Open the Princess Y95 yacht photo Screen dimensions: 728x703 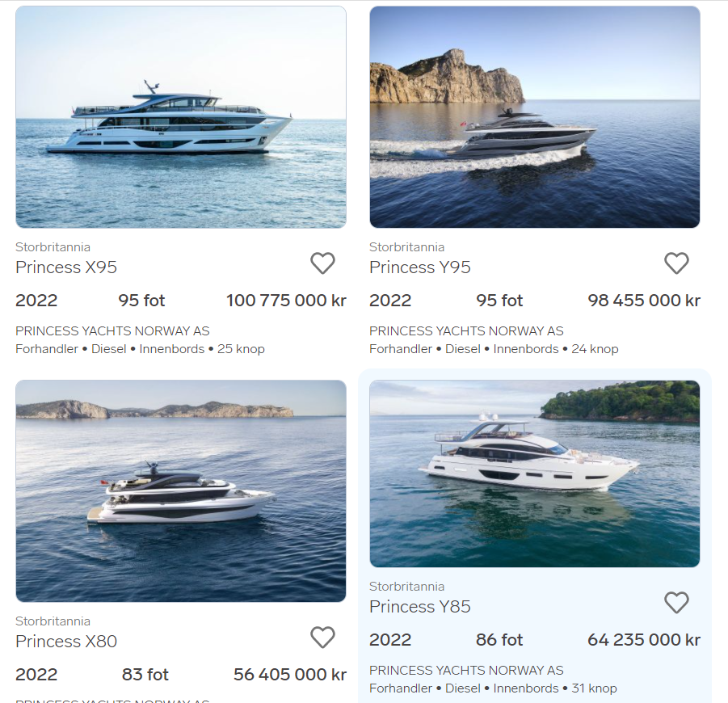point(535,117)
